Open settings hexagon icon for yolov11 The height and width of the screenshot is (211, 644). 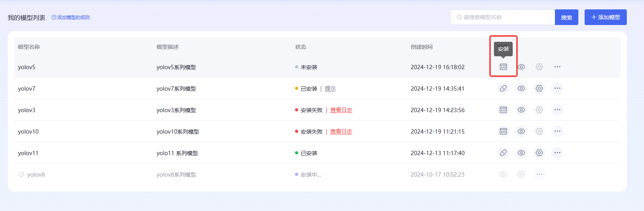tap(539, 153)
